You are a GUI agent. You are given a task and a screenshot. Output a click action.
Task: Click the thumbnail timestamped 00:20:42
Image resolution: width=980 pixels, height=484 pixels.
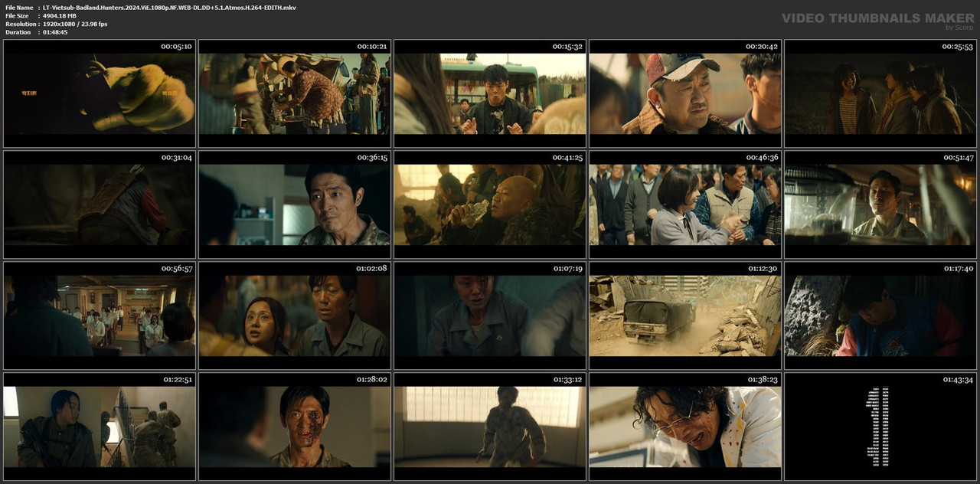pyautogui.click(x=685, y=93)
